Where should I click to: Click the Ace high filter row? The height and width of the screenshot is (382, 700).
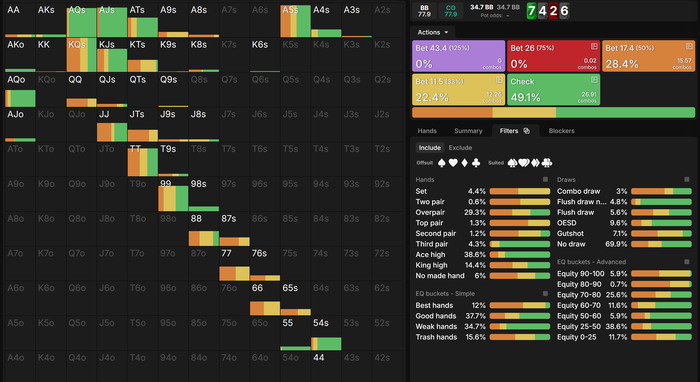483,255
